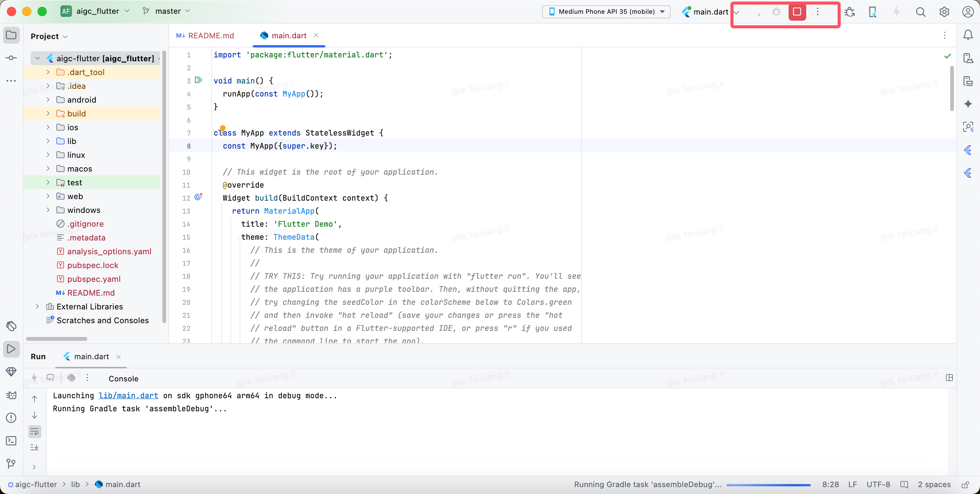
Task: Click the UTF-8 encoding in status bar
Action: (878, 484)
